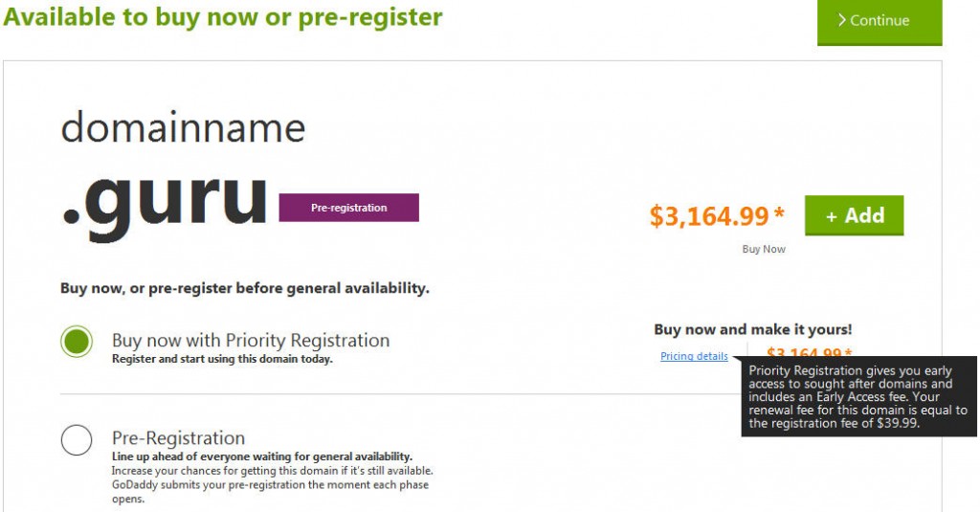Viewport: 980px width, 512px height.
Task: Click Line up ahead of everyone description
Action: click(262, 456)
